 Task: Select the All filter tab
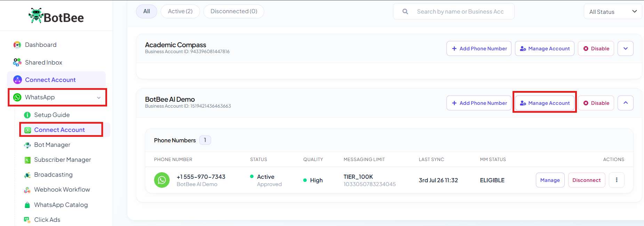coord(146,11)
